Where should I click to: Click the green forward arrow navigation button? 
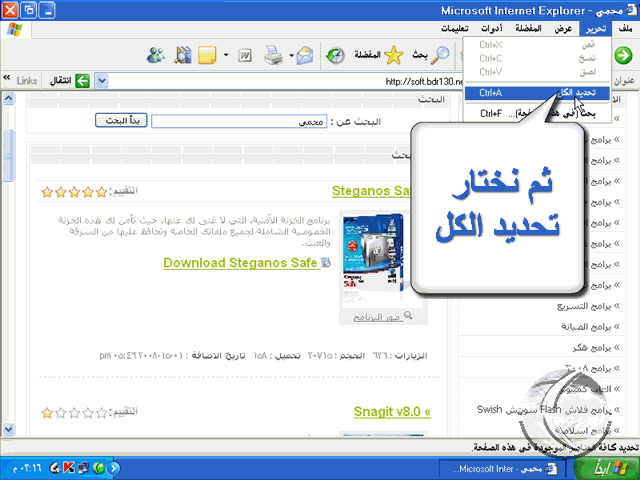click(x=623, y=55)
